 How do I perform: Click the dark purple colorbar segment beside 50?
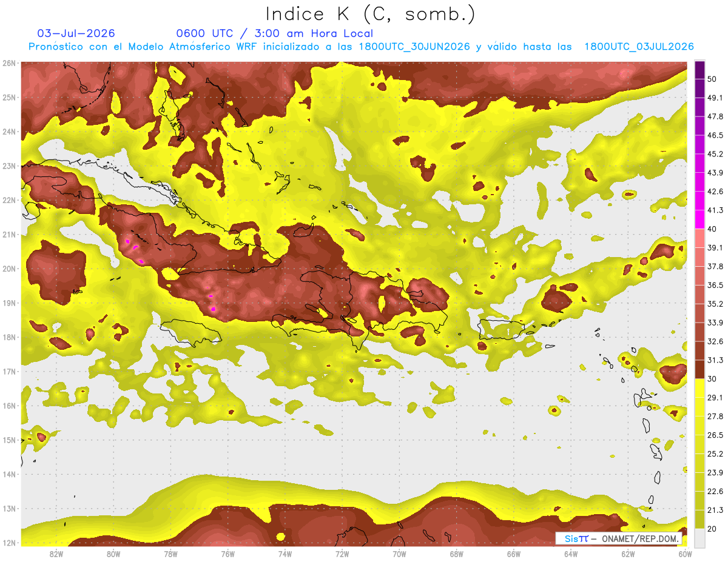point(699,71)
